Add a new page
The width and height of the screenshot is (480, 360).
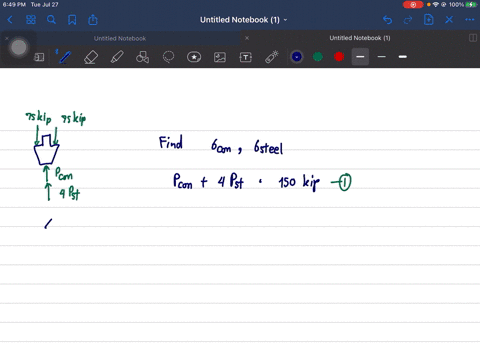(x=429, y=20)
